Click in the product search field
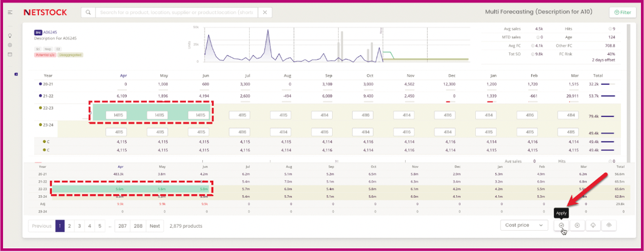 177,12
